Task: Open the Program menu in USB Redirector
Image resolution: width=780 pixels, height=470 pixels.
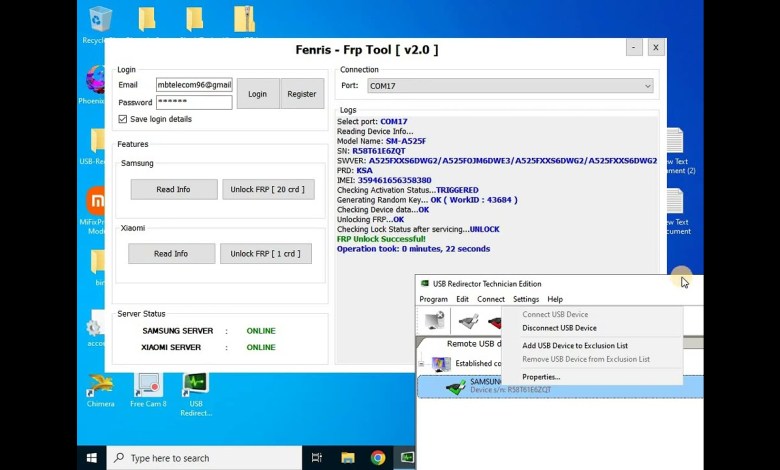Action: [x=433, y=299]
